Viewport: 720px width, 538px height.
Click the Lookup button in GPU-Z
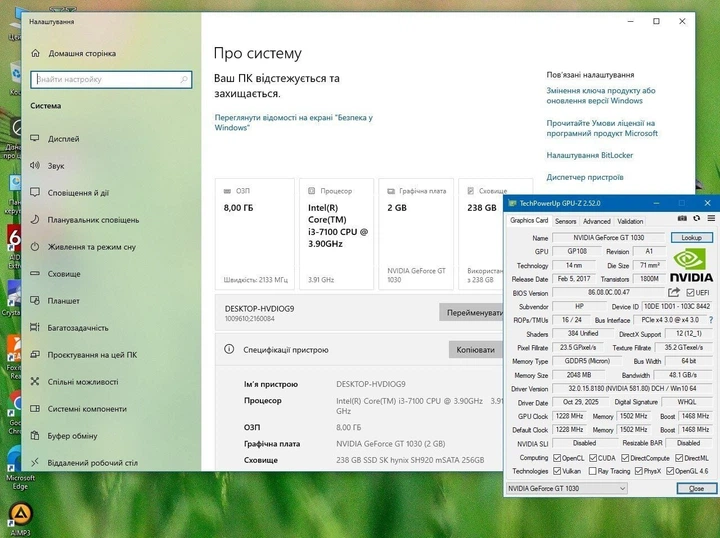pyautogui.click(x=692, y=237)
